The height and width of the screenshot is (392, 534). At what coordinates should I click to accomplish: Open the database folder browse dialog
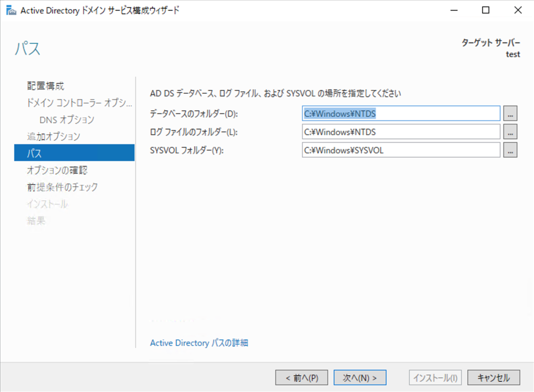510,113
